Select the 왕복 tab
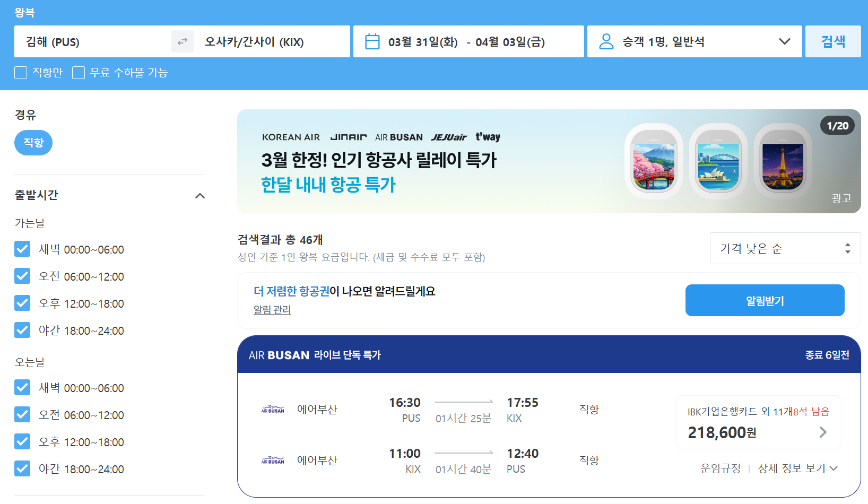Screen dimensions: 868x504 25,12
